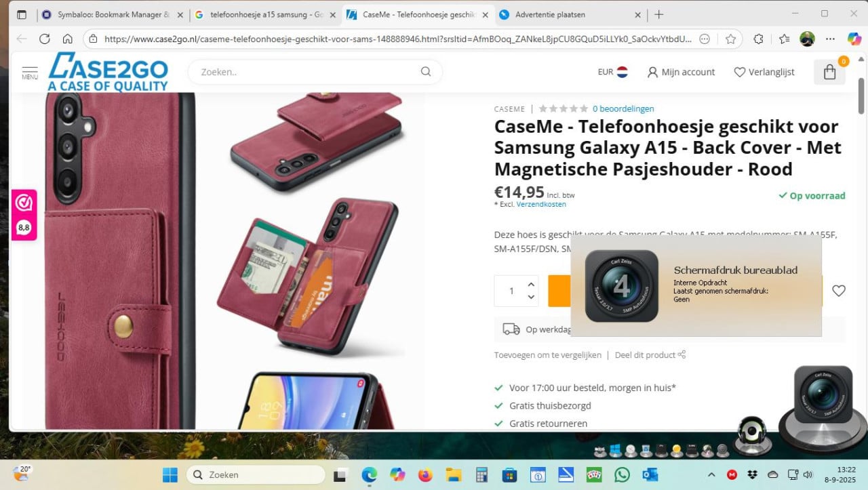Open Copilot from taskbar
This screenshot has width=868, height=490.
pyautogui.click(x=397, y=474)
